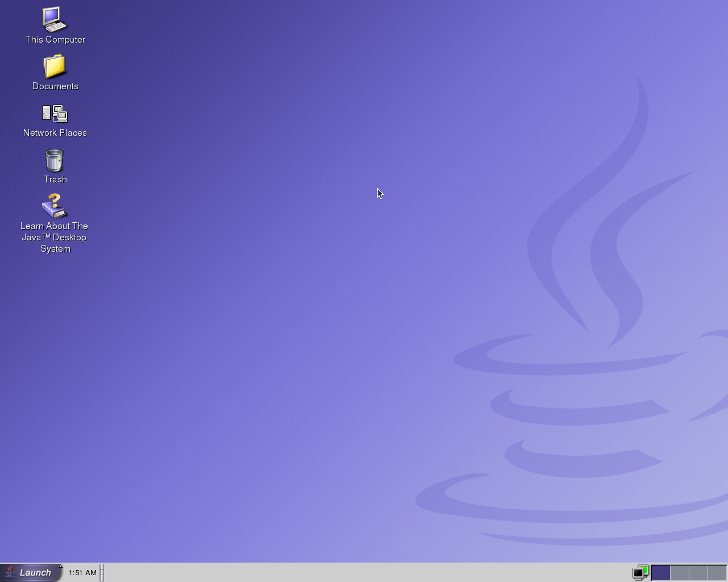728x582 pixels.
Task: Open the Launch menu
Action: [31, 572]
